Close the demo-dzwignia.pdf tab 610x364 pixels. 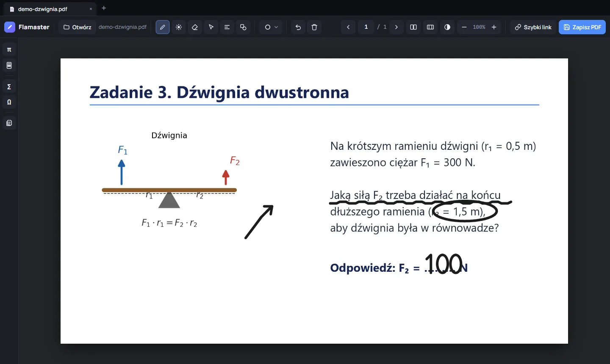91,9
